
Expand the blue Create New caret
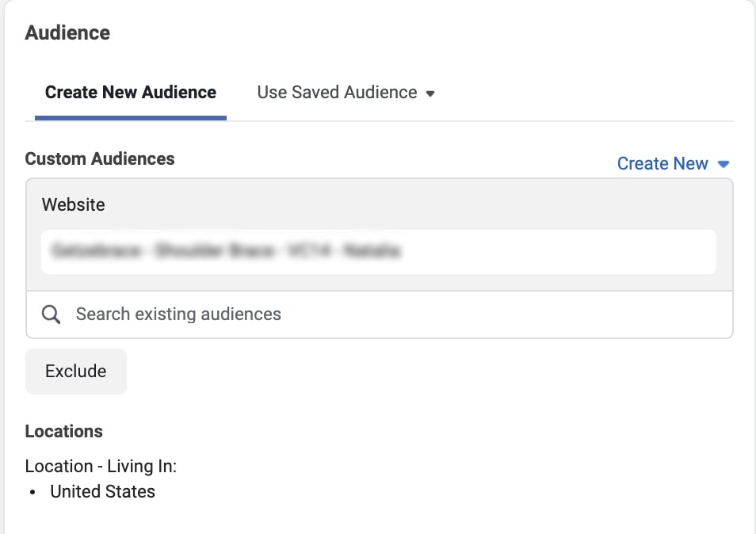pos(723,164)
